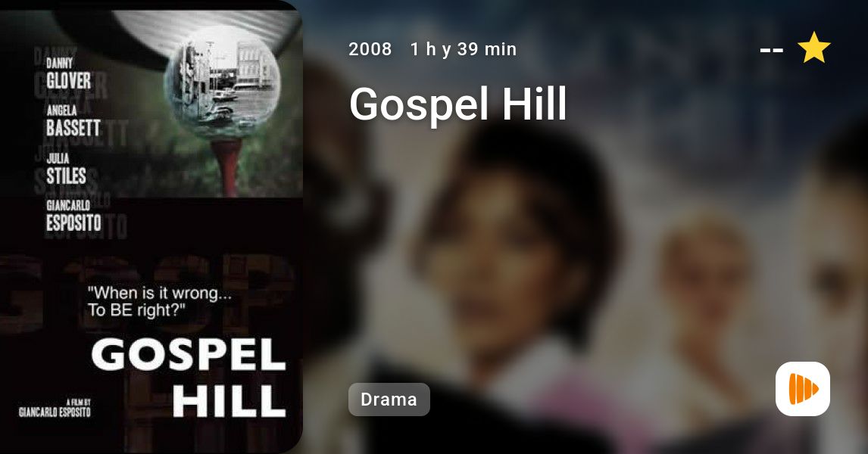Click Julia Stiles name on poster
This screenshot has width=868, height=454.
66,169
